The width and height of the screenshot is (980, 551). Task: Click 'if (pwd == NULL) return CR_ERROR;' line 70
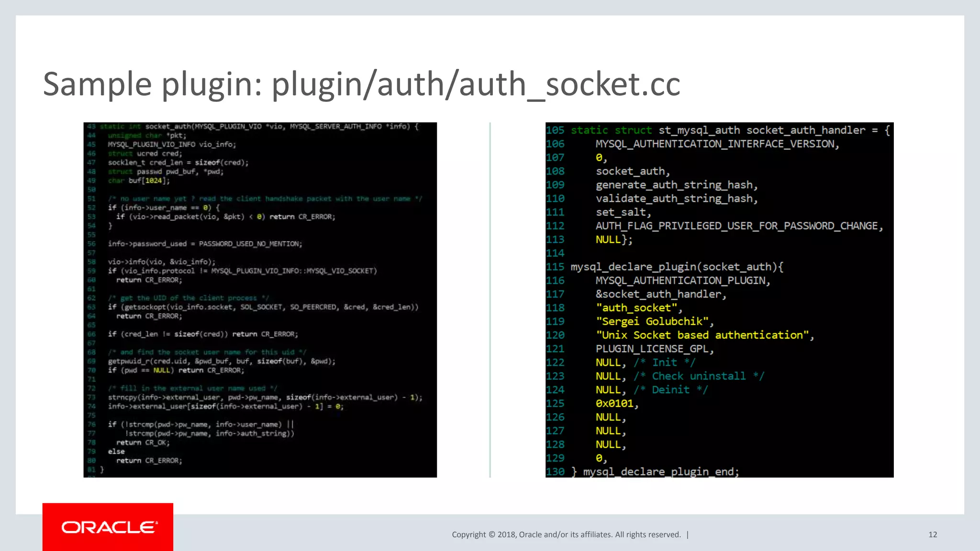click(x=176, y=370)
